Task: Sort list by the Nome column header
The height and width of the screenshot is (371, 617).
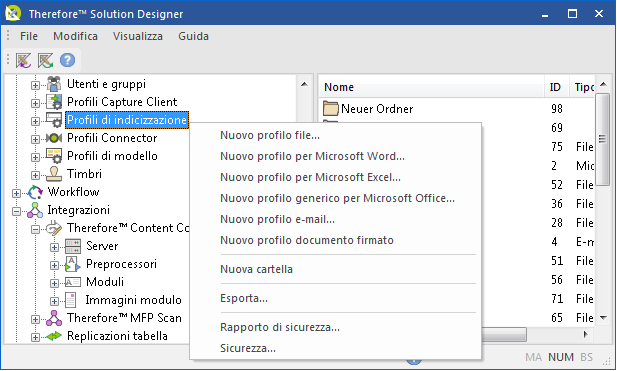Action: click(431, 87)
